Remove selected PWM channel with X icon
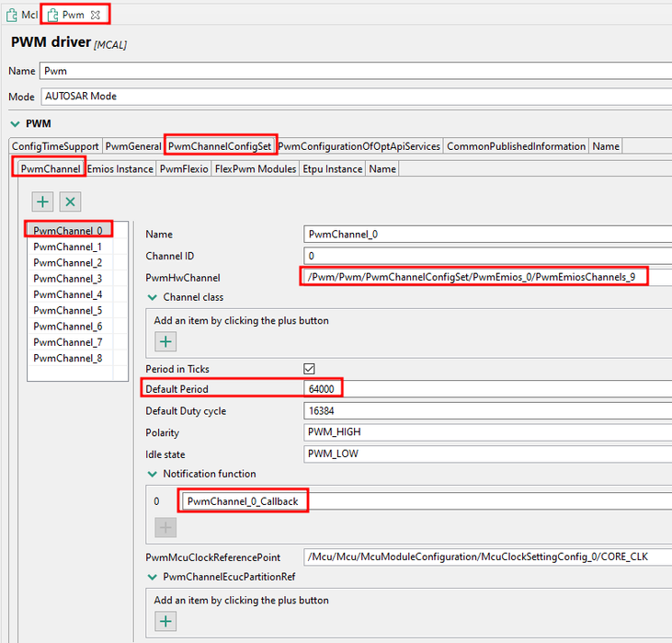The height and width of the screenshot is (643, 672). pyautogui.click(x=70, y=201)
